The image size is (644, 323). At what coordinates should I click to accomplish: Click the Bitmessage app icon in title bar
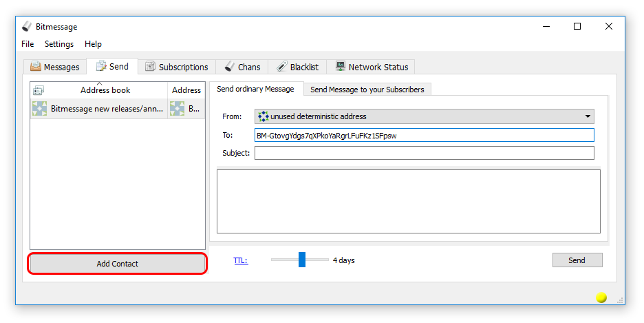[27, 26]
